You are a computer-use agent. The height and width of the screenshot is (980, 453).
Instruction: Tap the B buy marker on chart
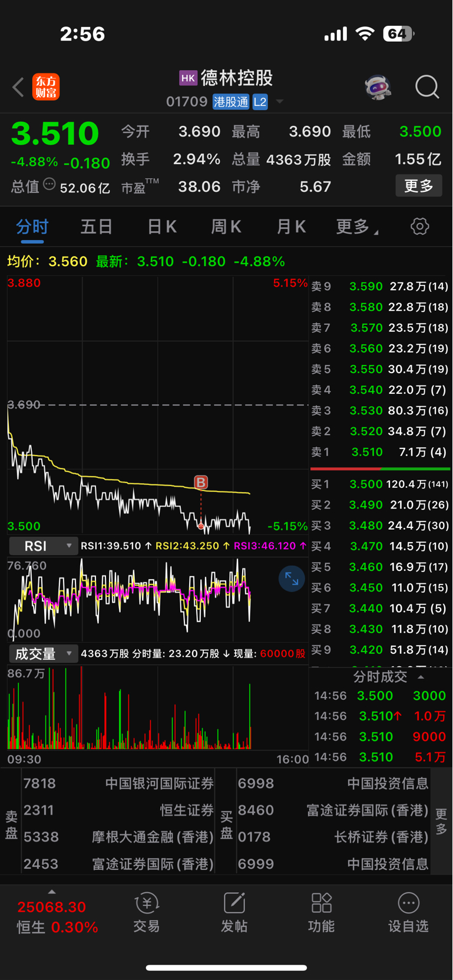pyautogui.click(x=201, y=483)
